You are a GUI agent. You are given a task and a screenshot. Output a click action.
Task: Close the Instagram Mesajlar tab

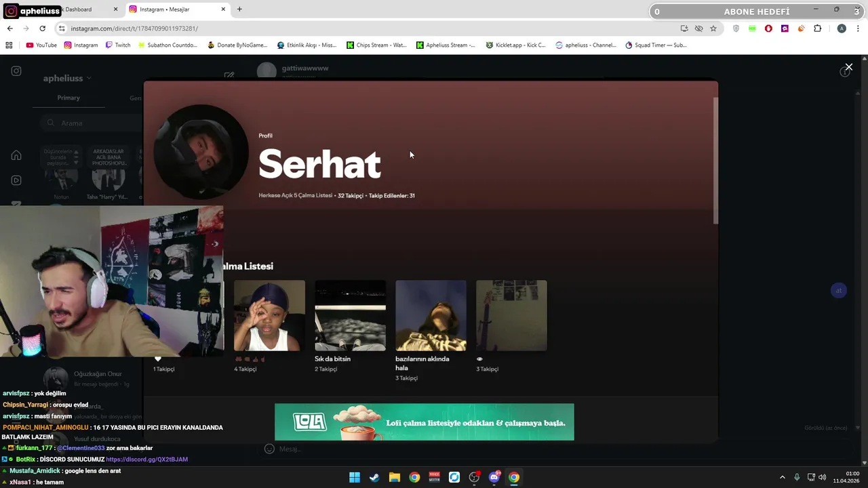(x=223, y=9)
